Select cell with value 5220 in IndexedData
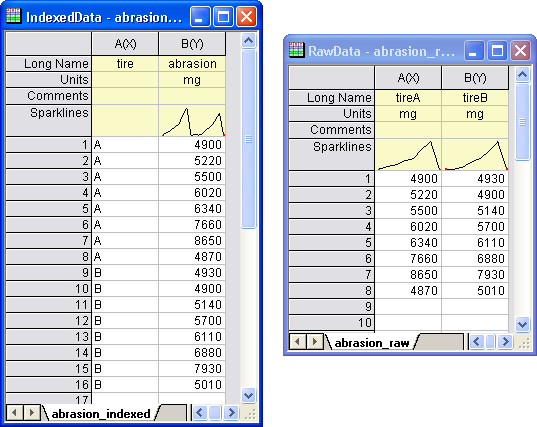The image size is (537, 427). point(192,161)
